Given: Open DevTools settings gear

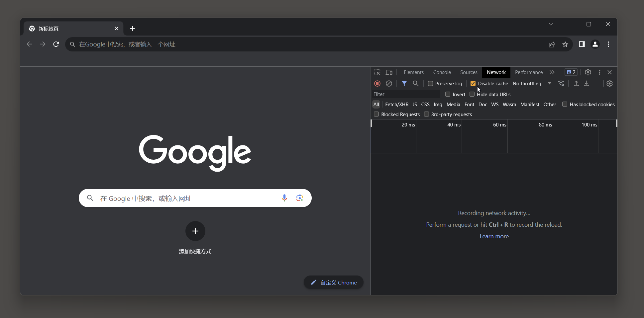Looking at the screenshot, I should coord(588,72).
